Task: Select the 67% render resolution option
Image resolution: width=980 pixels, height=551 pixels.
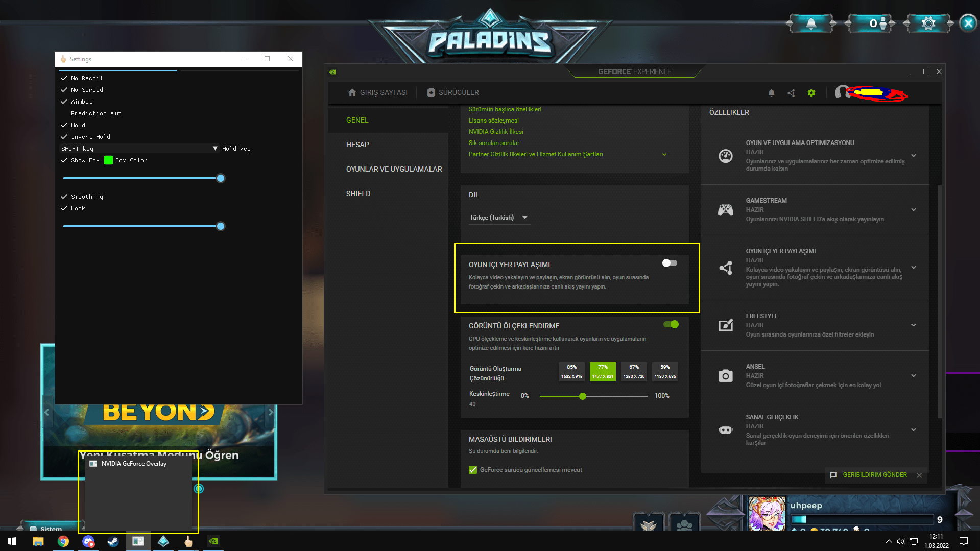Action: (x=634, y=372)
